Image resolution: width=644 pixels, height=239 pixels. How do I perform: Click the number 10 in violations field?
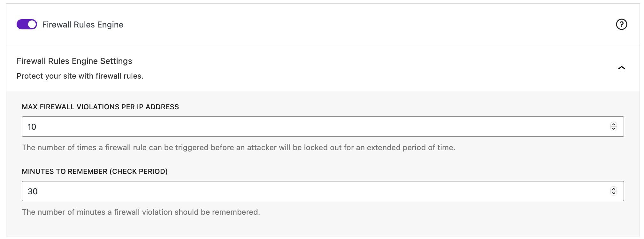pos(32,127)
